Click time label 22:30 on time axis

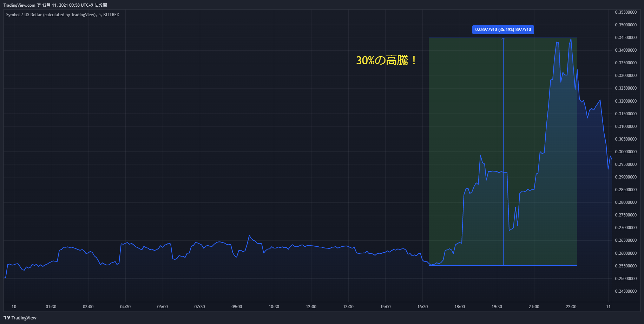coord(571,307)
